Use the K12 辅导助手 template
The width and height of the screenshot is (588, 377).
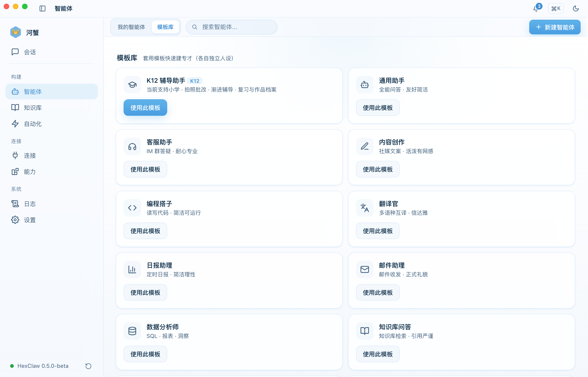[x=145, y=108]
